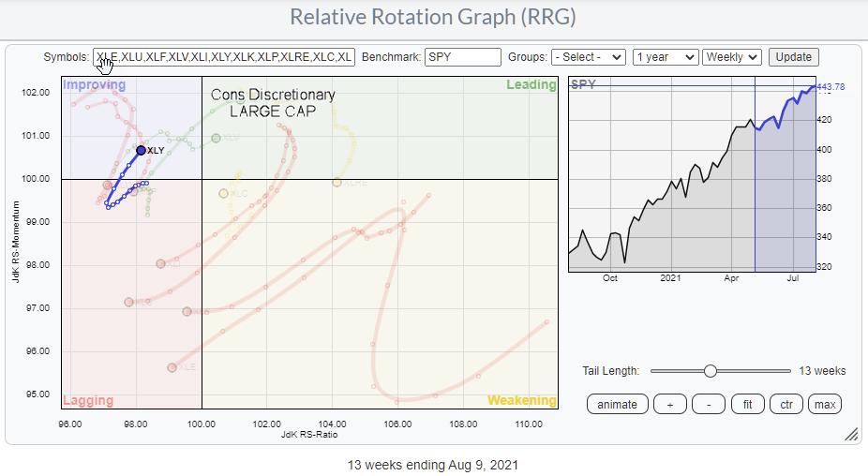Image resolution: width=868 pixels, height=476 pixels.
Task: Open the Groups select dropdown
Action: [589, 57]
